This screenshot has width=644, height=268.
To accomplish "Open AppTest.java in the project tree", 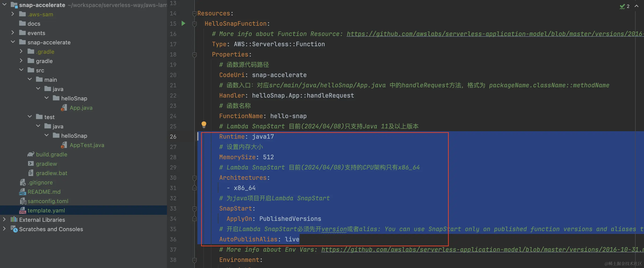I will tap(87, 145).
